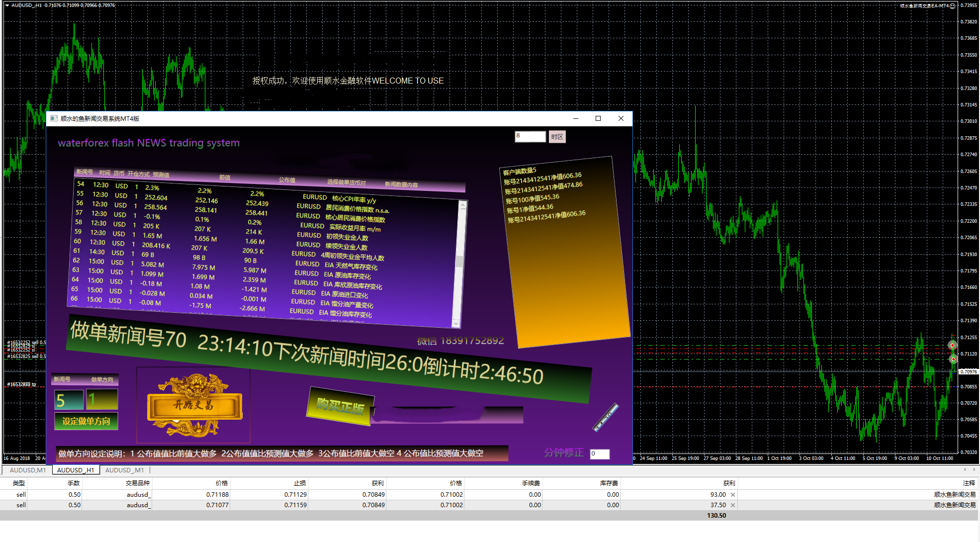Click the slanted ruler icon near 分钟修正

(x=606, y=417)
